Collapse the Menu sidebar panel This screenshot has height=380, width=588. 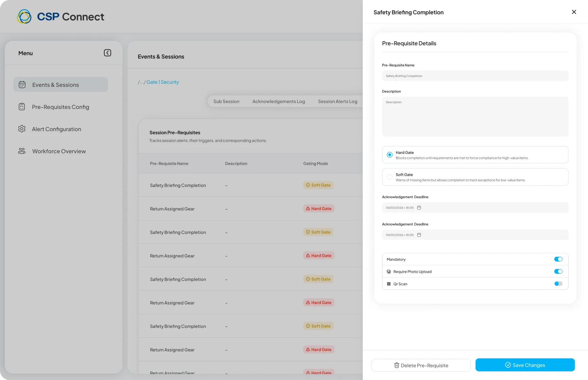pyautogui.click(x=107, y=53)
